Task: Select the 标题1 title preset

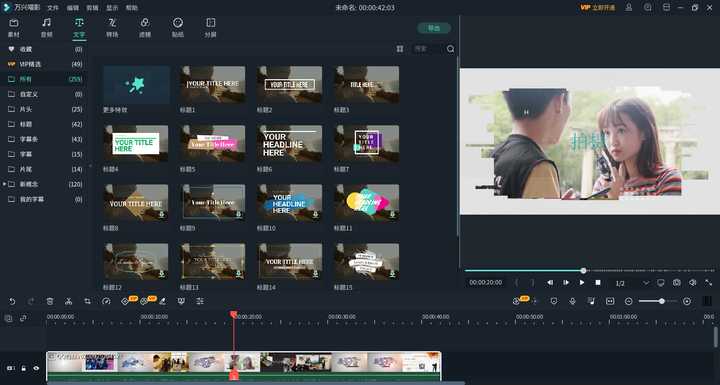Action: coord(213,85)
